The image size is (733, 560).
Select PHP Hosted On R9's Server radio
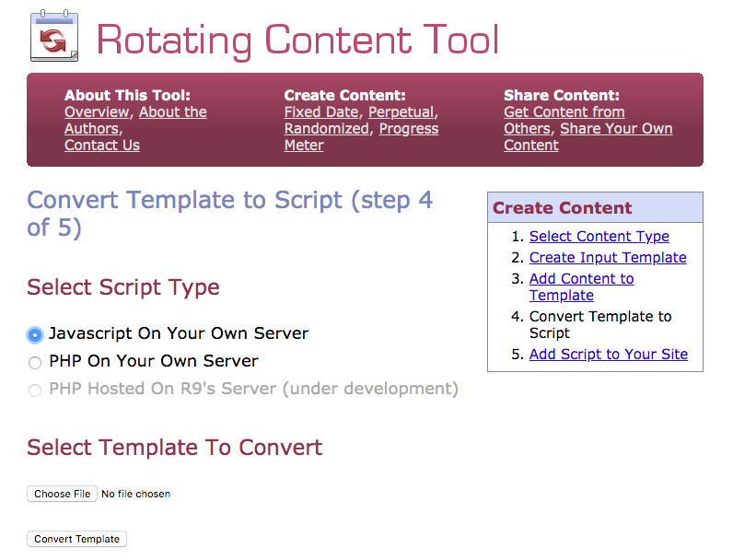tap(35, 390)
